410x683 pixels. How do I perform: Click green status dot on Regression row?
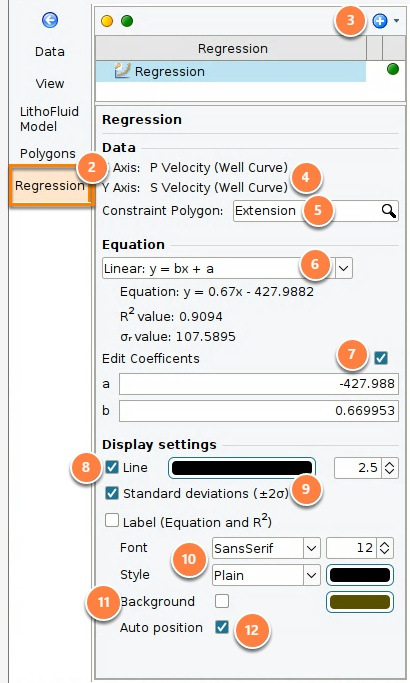click(393, 69)
